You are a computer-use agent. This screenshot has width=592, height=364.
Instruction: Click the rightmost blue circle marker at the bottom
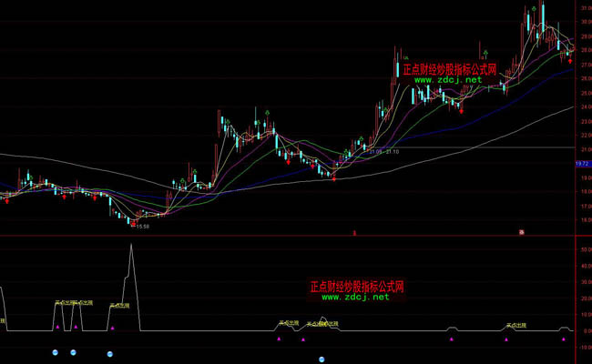pos(322,359)
